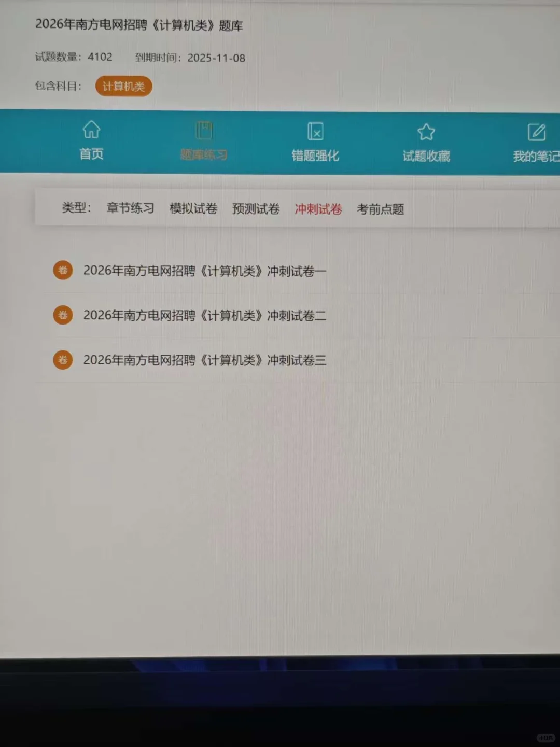This screenshot has width=560, height=747.
Task: Open the 错题强化 document icon
Action: (x=315, y=131)
